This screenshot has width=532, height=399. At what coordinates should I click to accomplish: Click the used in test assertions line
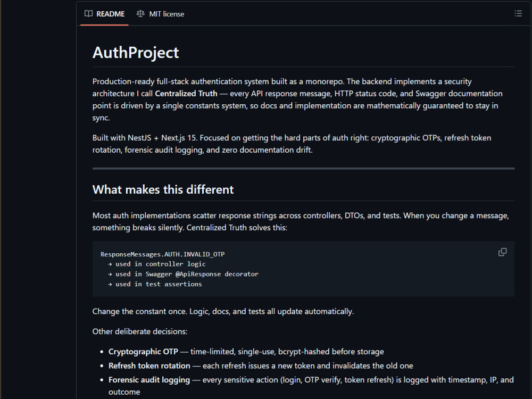coord(155,284)
